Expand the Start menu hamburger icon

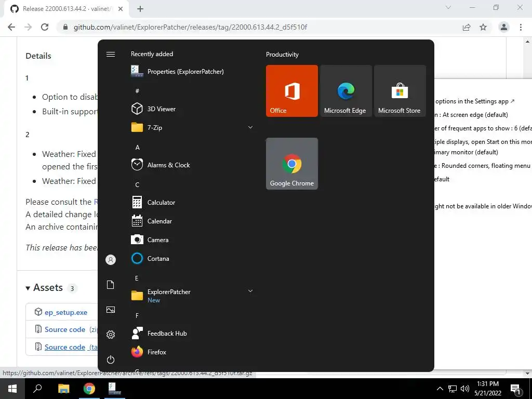tap(111, 54)
